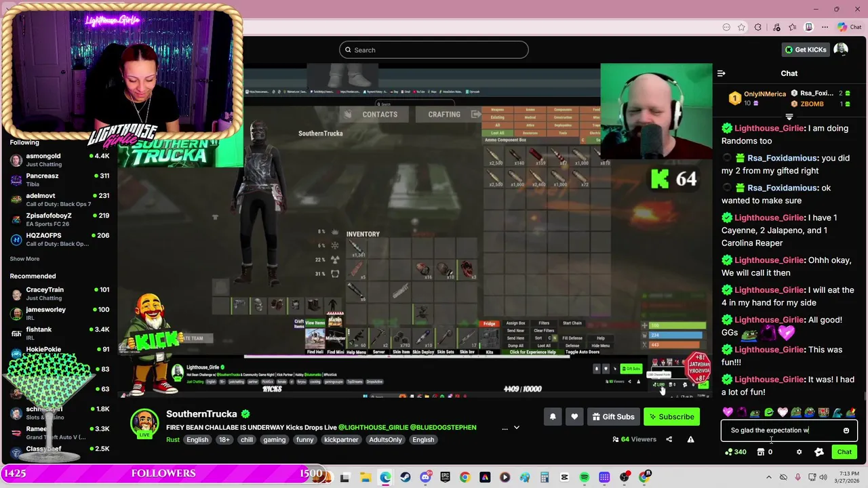
Task: Send the green laughing quick emote
Action: [769, 412]
